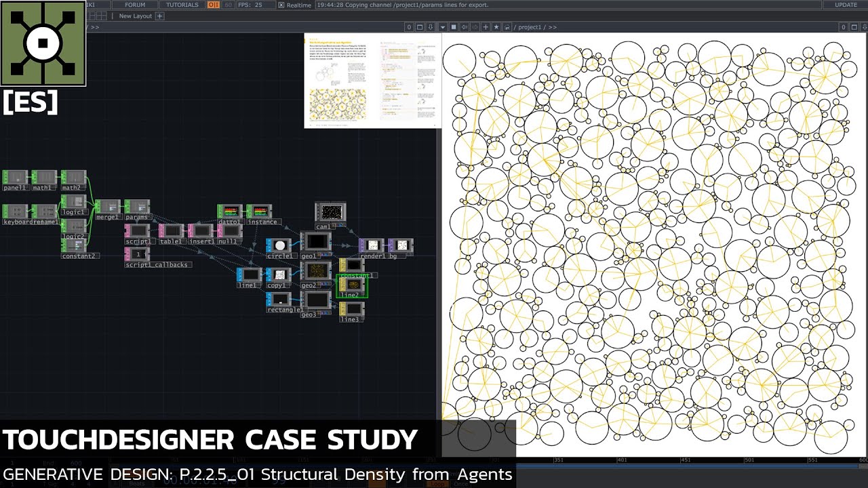The height and width of the screenshot is (488, 868).
Task: Maximize the right viewer pane
Action: (x=854, y=27)
